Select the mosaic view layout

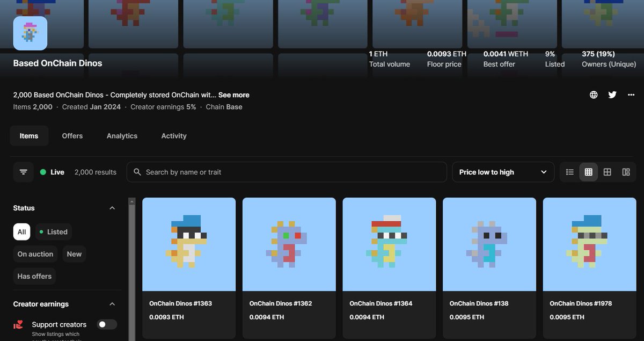[626, 172]
